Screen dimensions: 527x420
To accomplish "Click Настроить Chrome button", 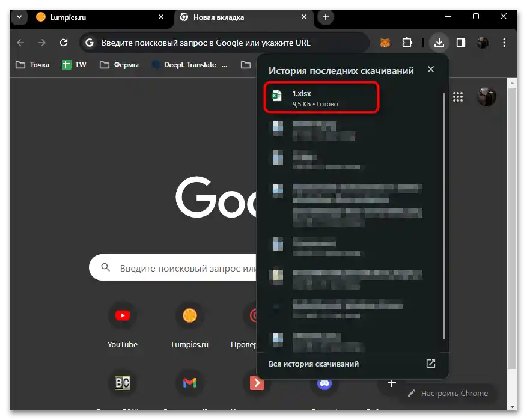I will pos(448,393).
